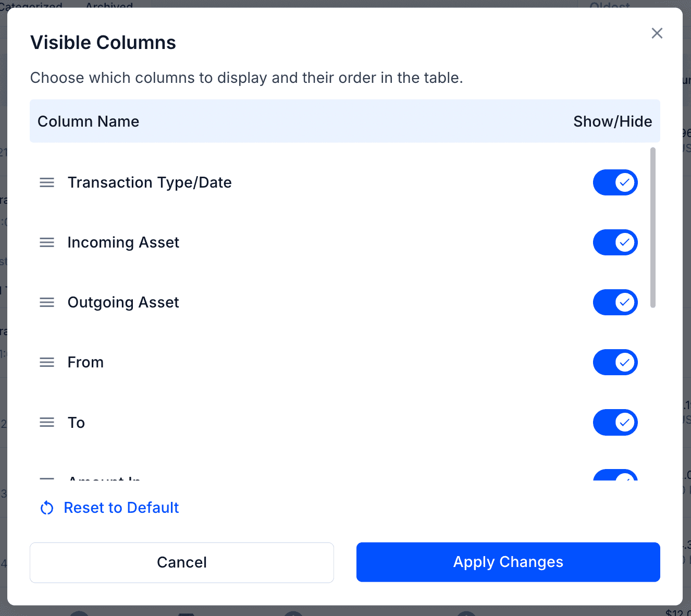Cancel the column configuration
The image size is (691, 616).
pos(181,562)
